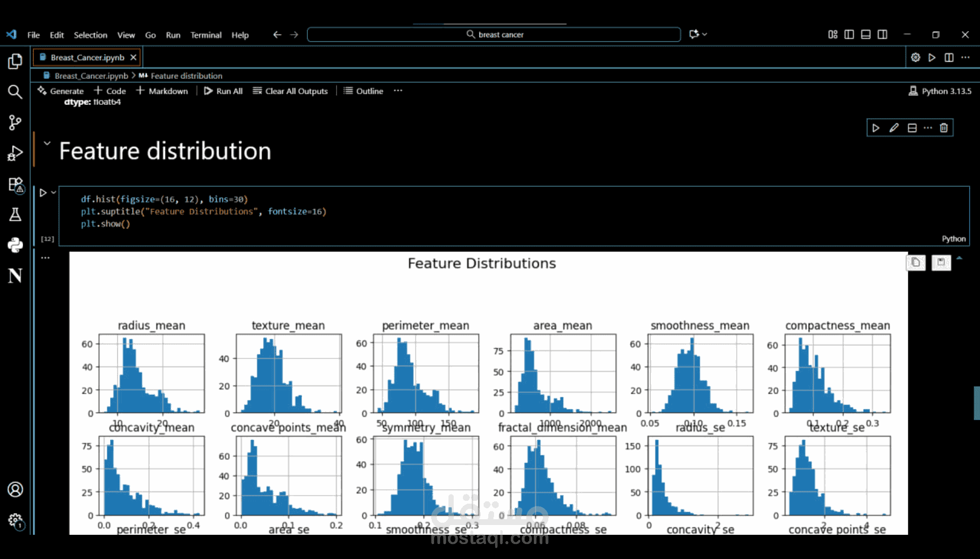
Task: Delete the cell with trash icon
Action: pyautogui.click(x=944, y=128)
